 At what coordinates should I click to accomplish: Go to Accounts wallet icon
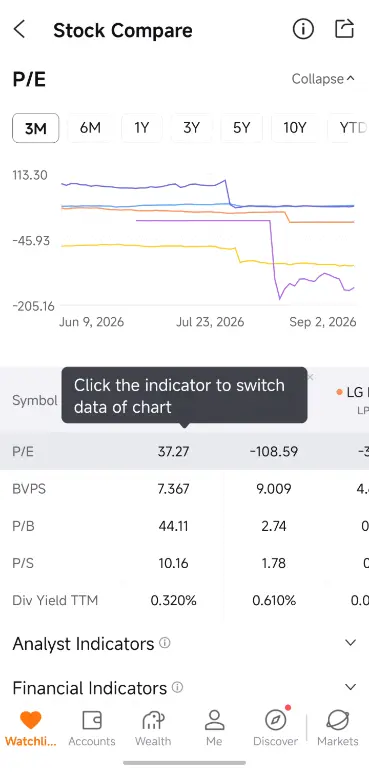(92, 728)
